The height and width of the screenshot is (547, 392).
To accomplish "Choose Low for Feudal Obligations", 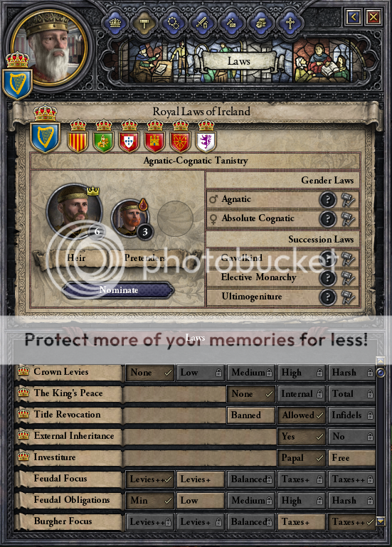I will point(201,501).
